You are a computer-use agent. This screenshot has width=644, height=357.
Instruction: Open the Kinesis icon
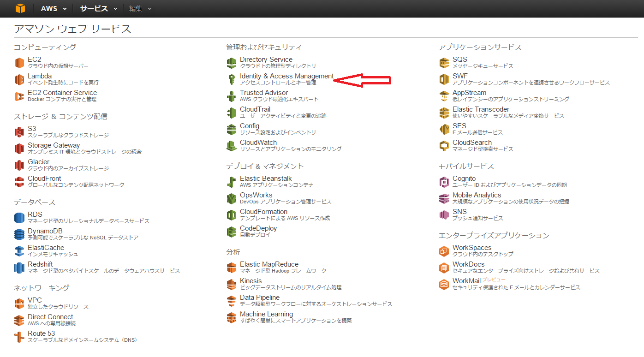coord(232,284)
